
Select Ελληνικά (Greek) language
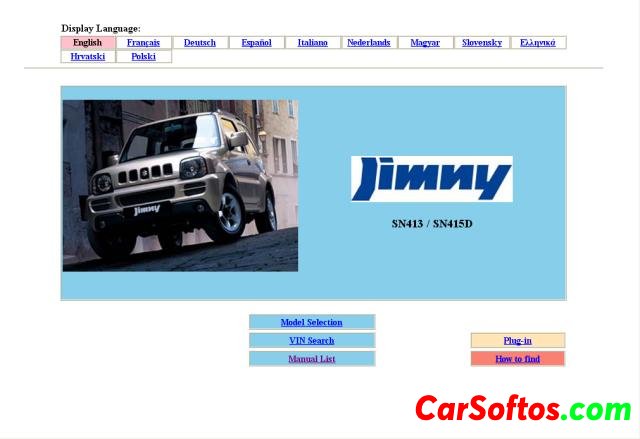pos(538,43)
